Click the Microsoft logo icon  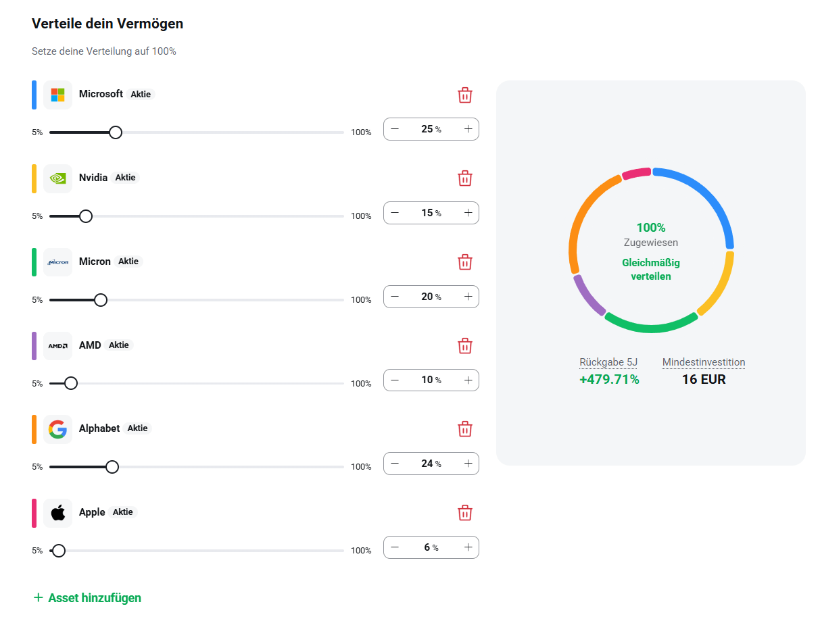[x=58, y=95]
